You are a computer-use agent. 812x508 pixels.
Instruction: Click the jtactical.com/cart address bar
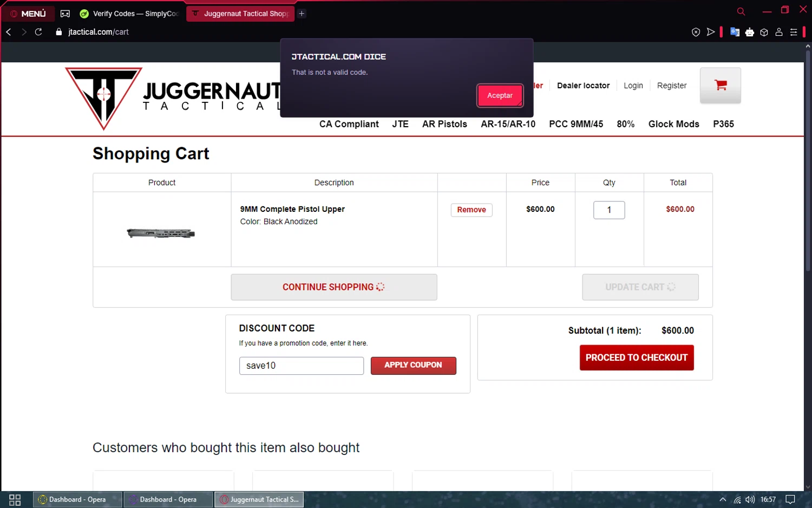[x=99, y=32]
